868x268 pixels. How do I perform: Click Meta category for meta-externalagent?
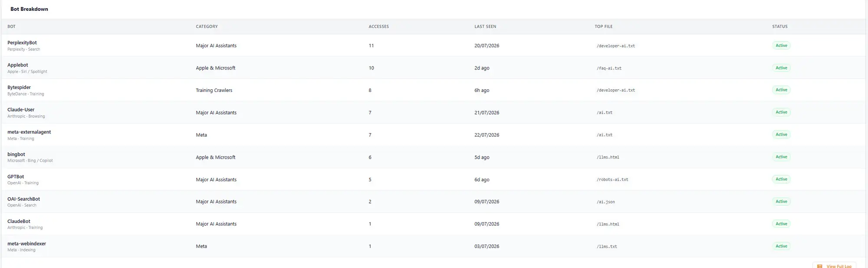tap(201, 135)
